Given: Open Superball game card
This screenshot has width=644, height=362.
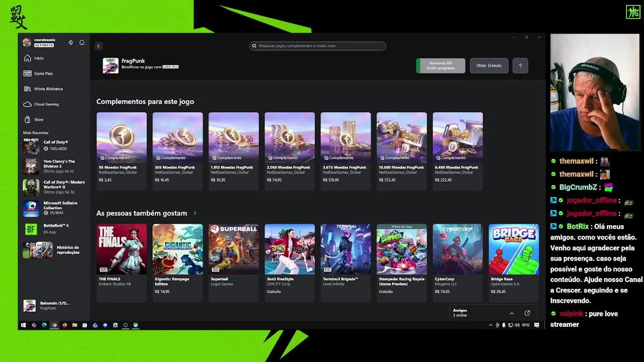Looking at the screenshot, I should [233, 262].
